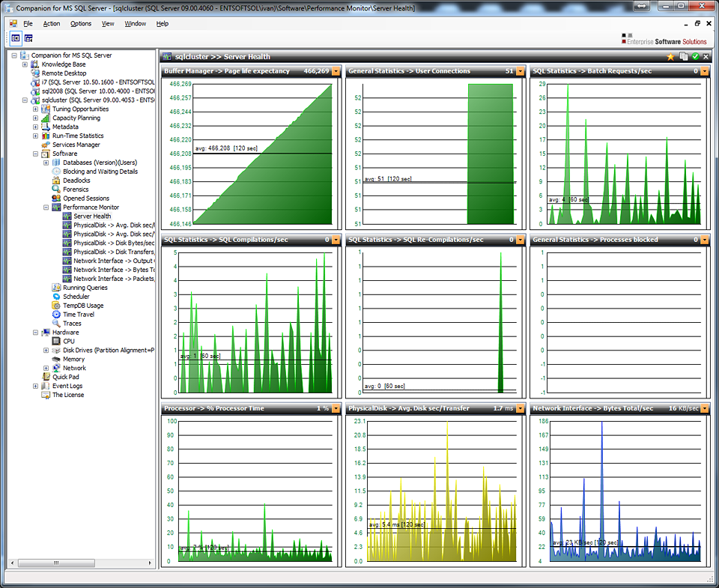Click the Opened Sessions people icon

56,198
